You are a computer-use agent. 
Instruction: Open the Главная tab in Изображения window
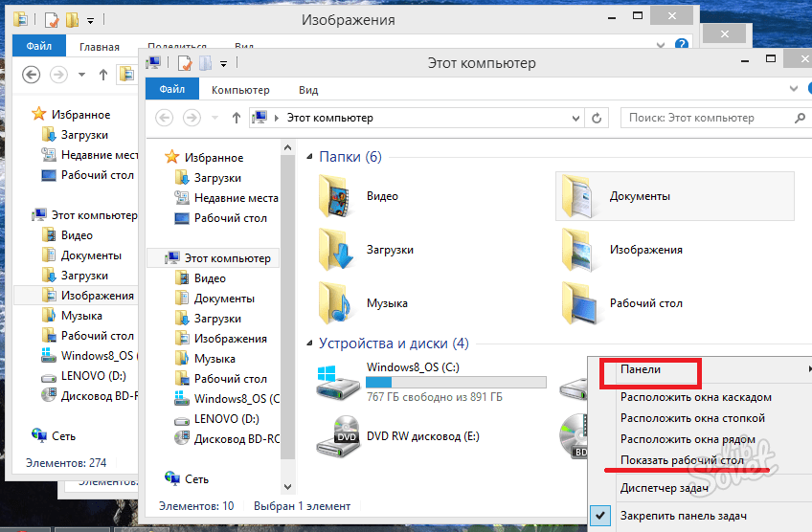[x=100, y=47]
